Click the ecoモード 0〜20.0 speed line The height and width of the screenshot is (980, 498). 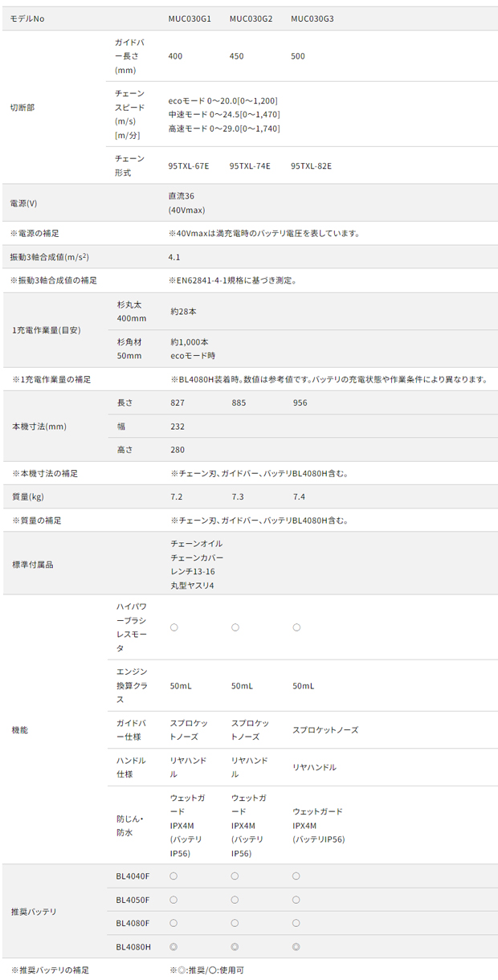click(x=222, y=100)
